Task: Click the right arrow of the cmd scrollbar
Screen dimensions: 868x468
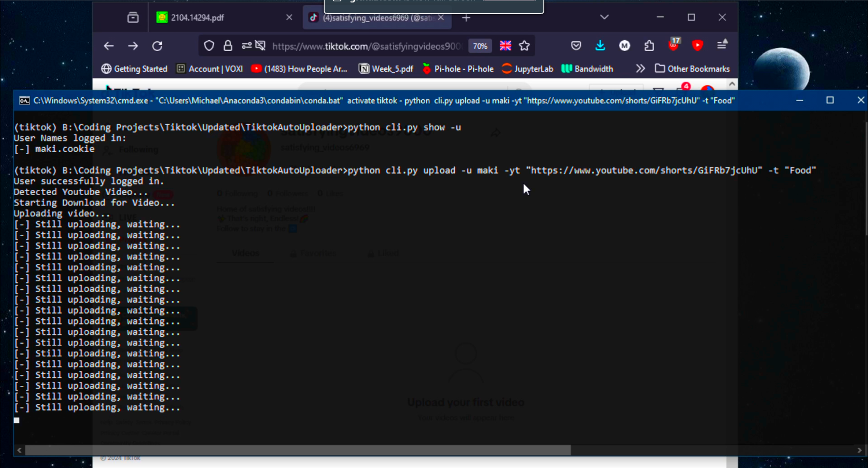Action: [x=859, y=450]
